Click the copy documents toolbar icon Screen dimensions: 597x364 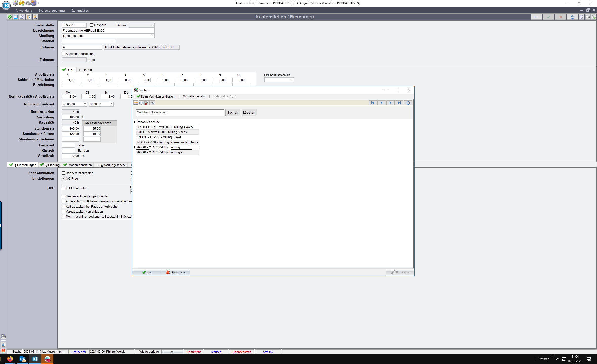(x=22, y=17)
